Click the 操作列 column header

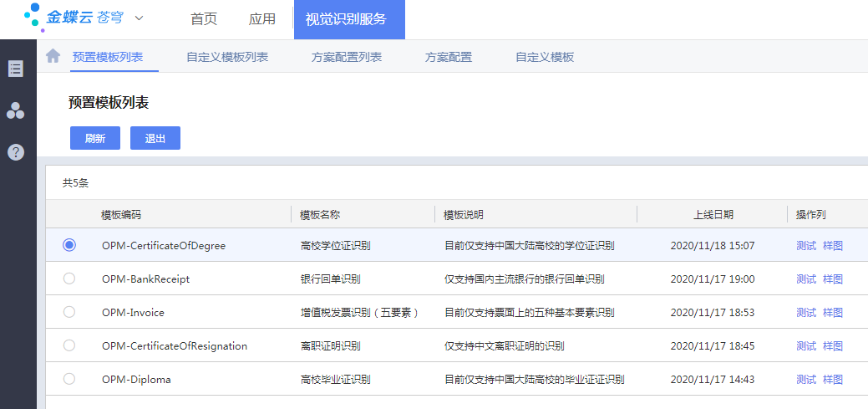(811, 215)
